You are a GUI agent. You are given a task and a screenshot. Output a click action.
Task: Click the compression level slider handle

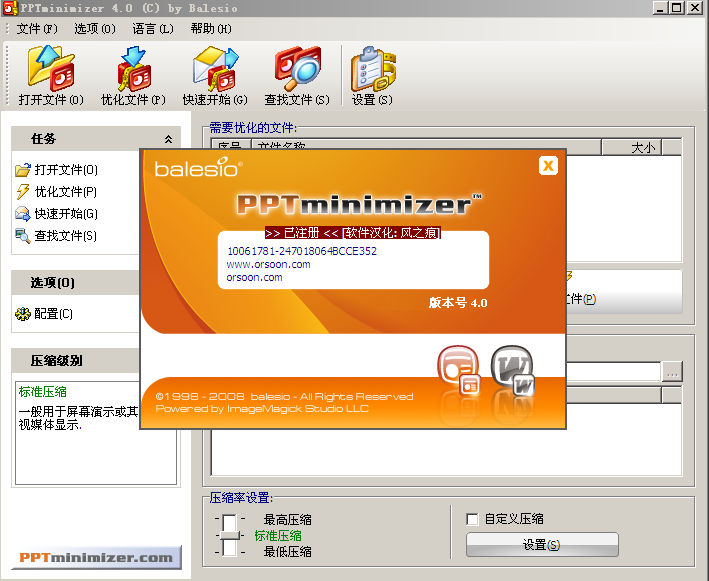[230, 535]
